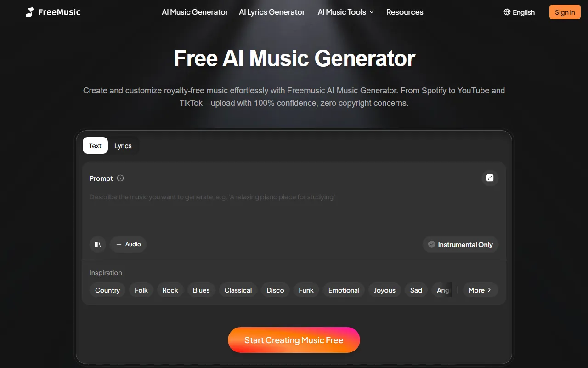
Task: Switch to the Lyrics tab
Action: (123, 146)
